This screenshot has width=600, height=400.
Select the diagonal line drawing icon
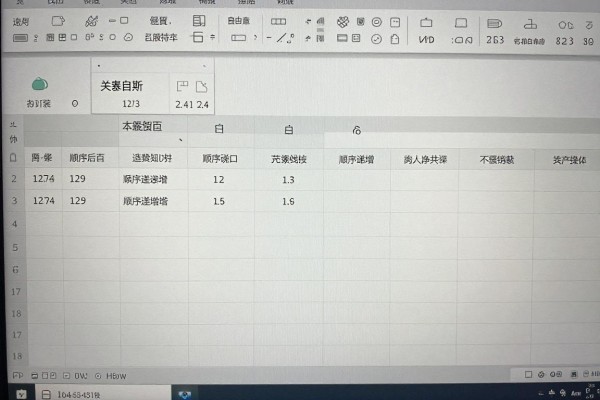click(282, 38)
